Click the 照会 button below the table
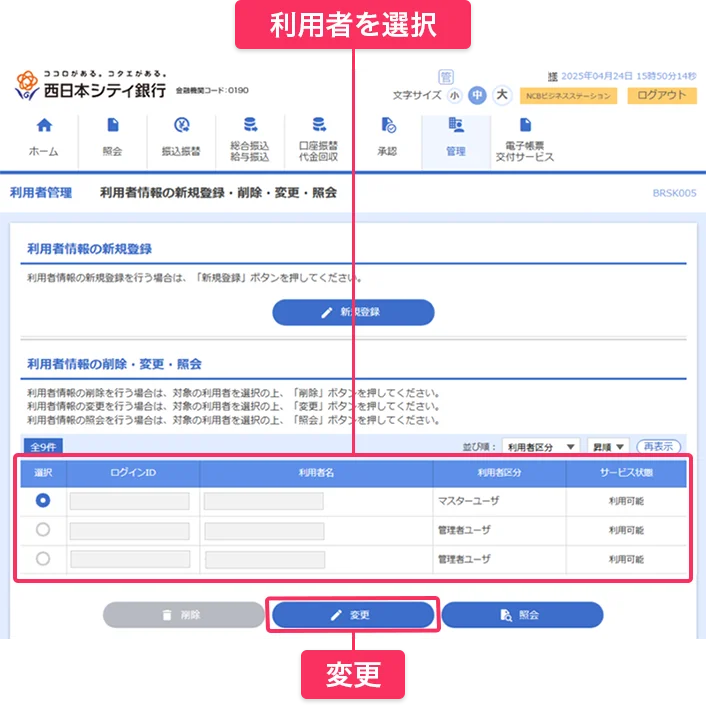This screenshot has height=709, width=706. (x=522, y=615)
